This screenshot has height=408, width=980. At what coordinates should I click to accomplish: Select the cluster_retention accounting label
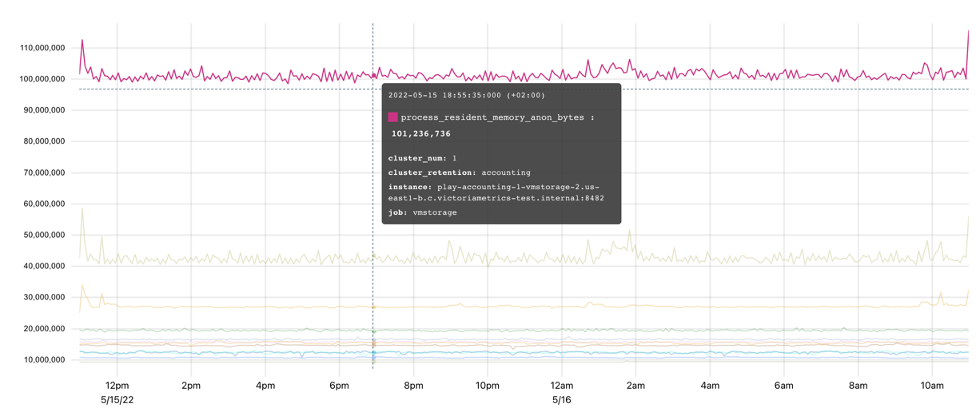coord(459,172)
